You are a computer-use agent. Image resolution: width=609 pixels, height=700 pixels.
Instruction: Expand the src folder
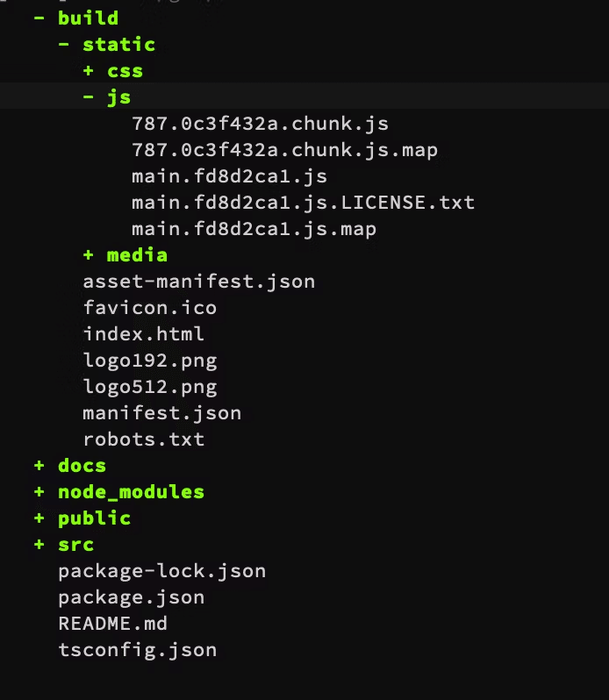click(x=39, y=545)
